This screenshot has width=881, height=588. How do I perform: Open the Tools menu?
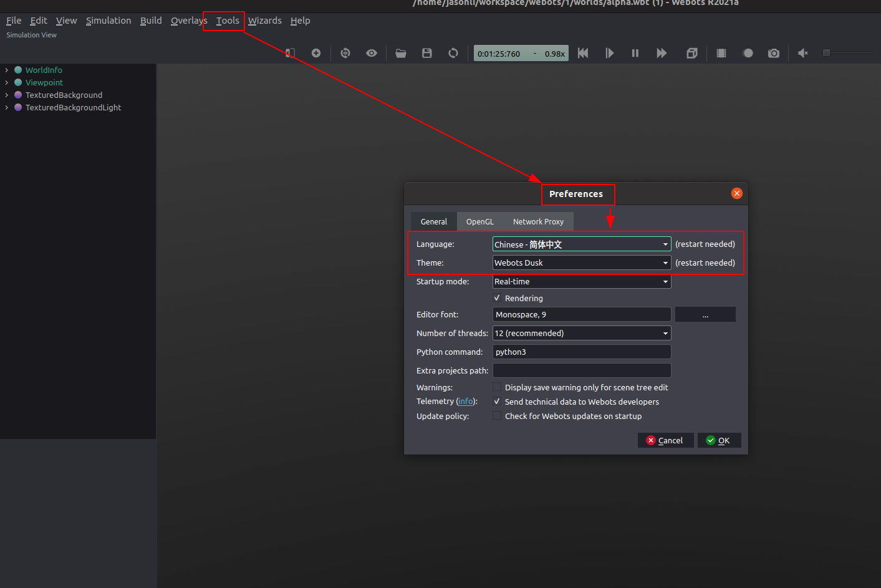228,21
